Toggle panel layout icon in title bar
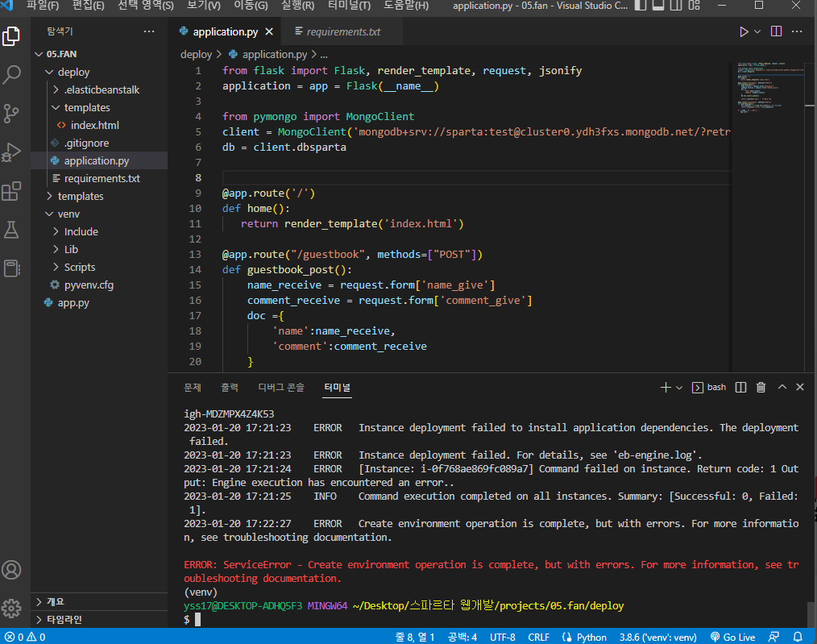This screenshot has height=644, width=817. click(x=658, y=6)
